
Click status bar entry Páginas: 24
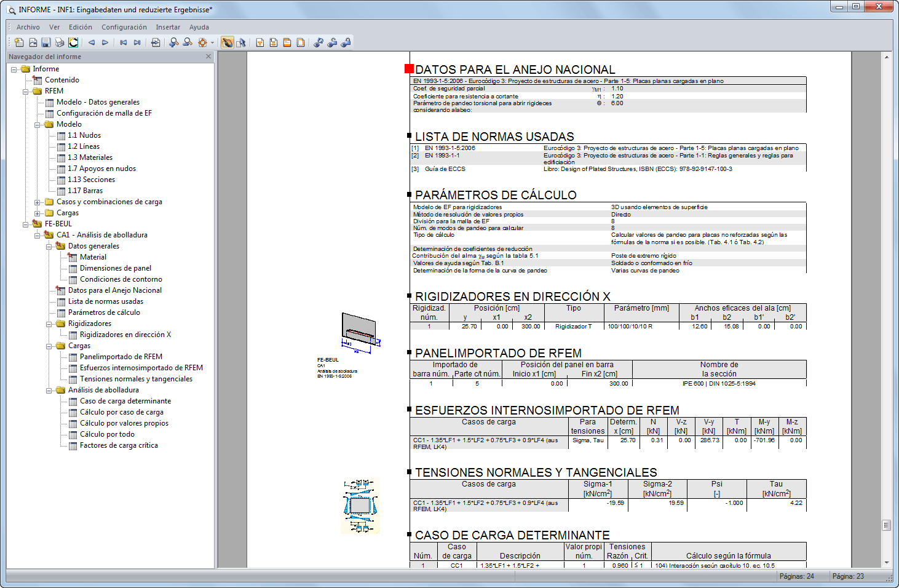pyautogui.click(x=796, y=576)
